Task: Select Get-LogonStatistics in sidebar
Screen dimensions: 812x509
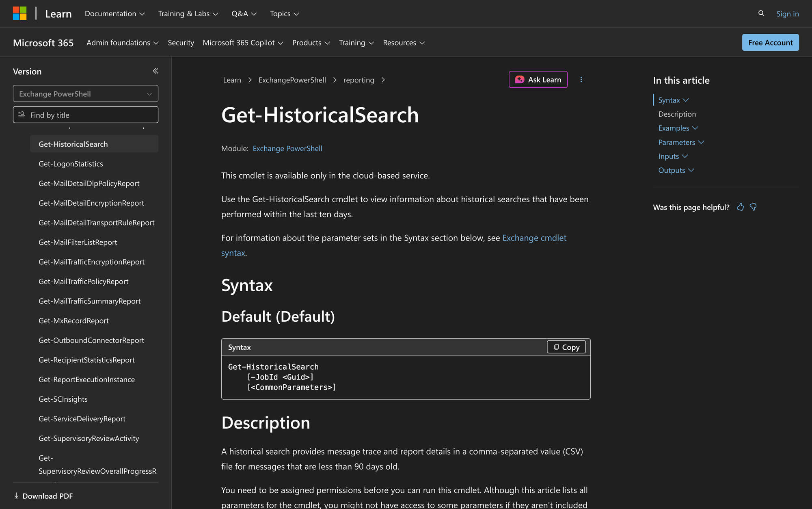Action: [x=71, y=164]
